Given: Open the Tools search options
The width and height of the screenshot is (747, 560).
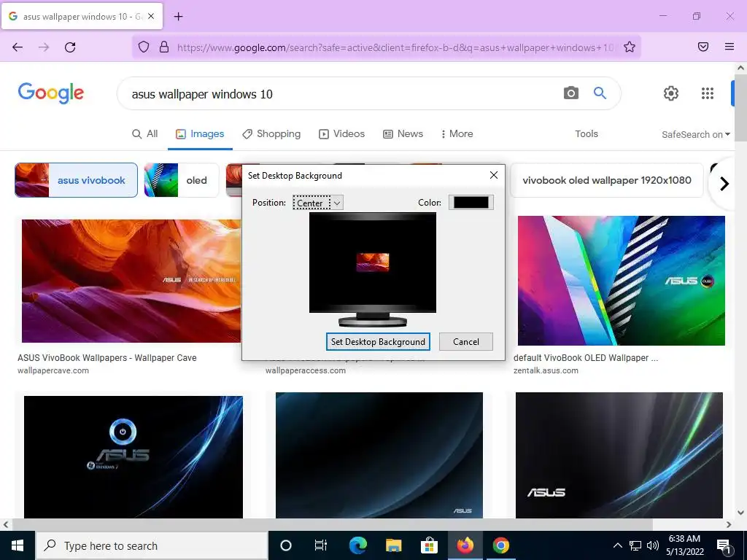Looking at the screenshot, I should pyautogui.click(x=586, y=134).
